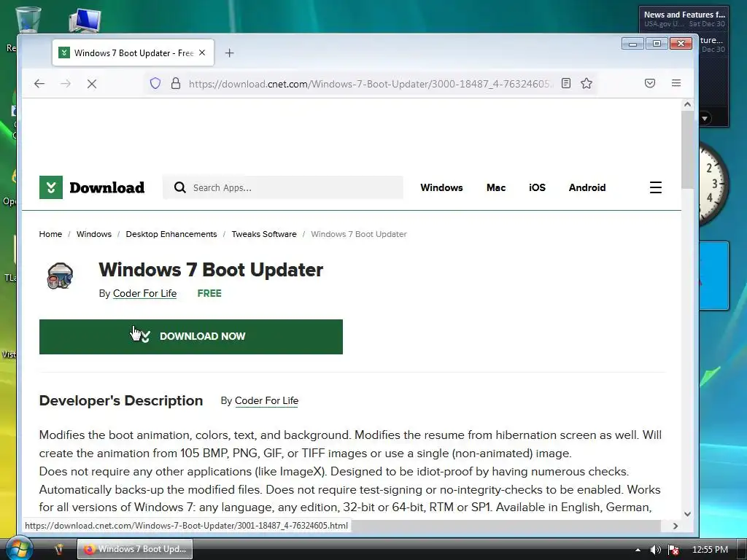Click the disabled forward navigation arrow
747x560 pixels.
point(66,84)
